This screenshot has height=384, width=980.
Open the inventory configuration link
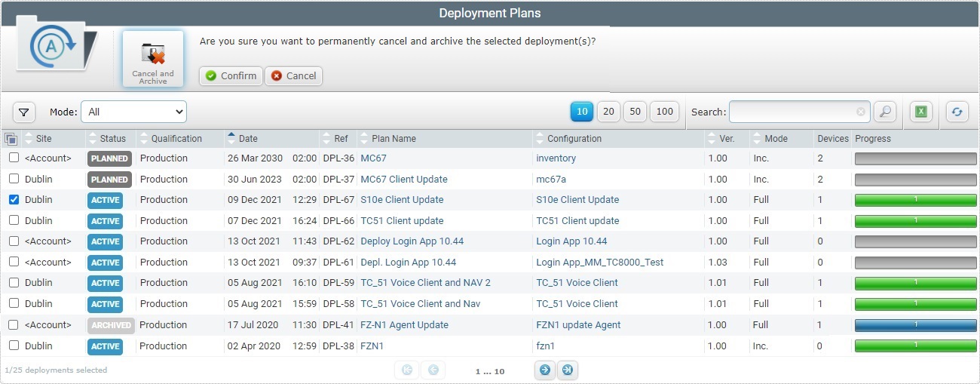coord(556,158)
